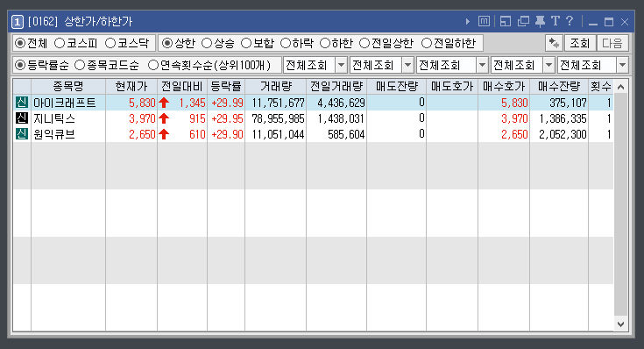
Task: Open the fifth 전체조회 dropdown
Action: coord(622,65)
